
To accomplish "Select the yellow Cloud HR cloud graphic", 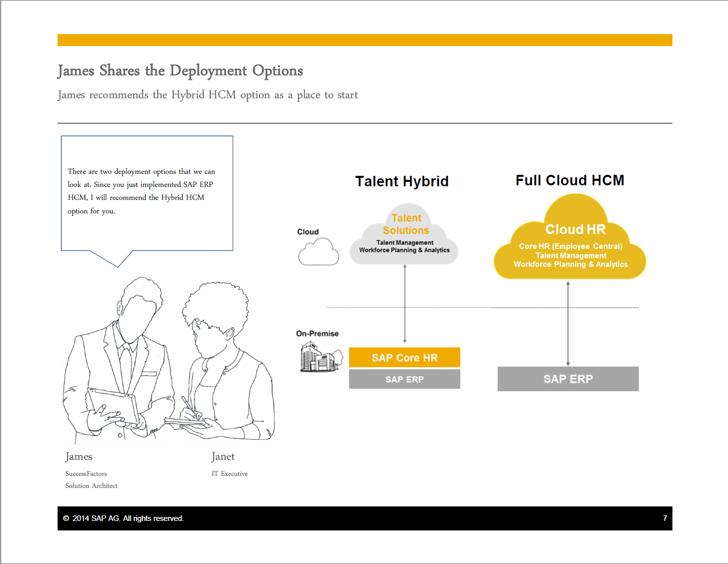I will tap(570, 235).
